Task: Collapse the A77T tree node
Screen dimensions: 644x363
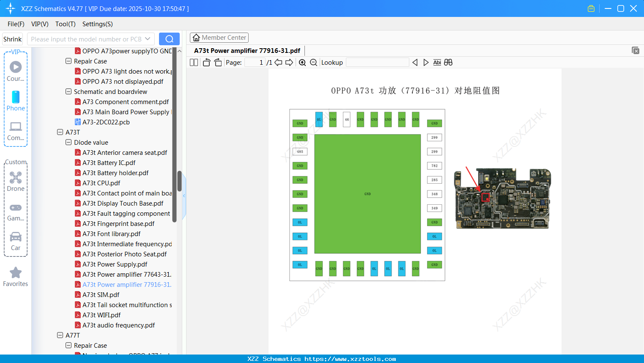Action: pos(60,335)
